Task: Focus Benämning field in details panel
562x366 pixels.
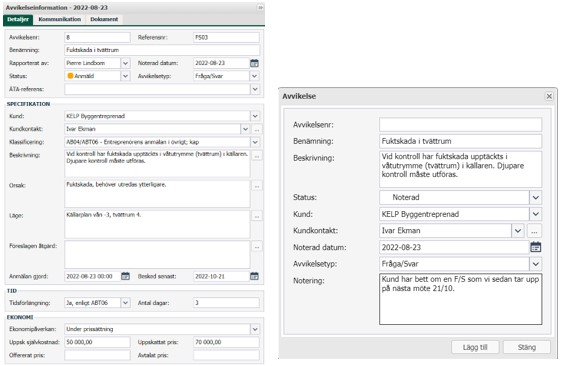Action: click(x=162, y=50)
